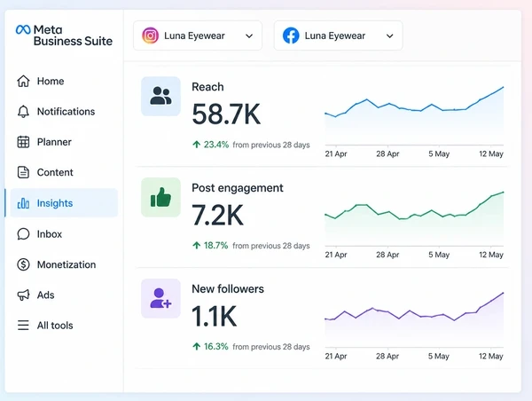This screenshot has width=532, height=401.
Task: Click the Reach people icon tile
Action: [x=160, y=96]
